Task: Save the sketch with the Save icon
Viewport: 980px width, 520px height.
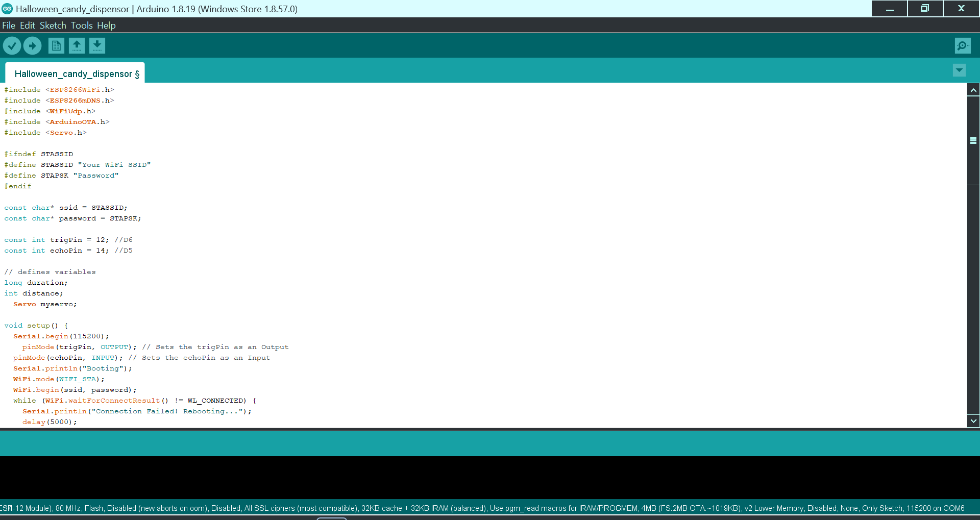Action: click(x=97, y=45)
